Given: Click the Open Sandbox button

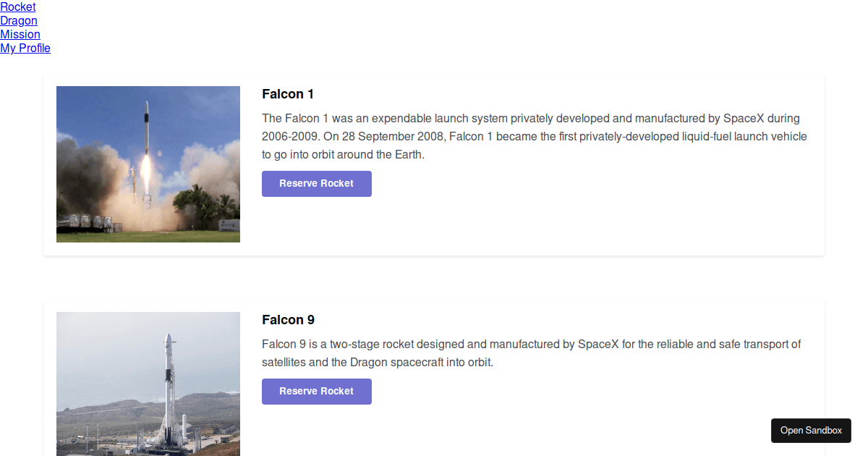Looking at the screenshot, I should (811, 431).
